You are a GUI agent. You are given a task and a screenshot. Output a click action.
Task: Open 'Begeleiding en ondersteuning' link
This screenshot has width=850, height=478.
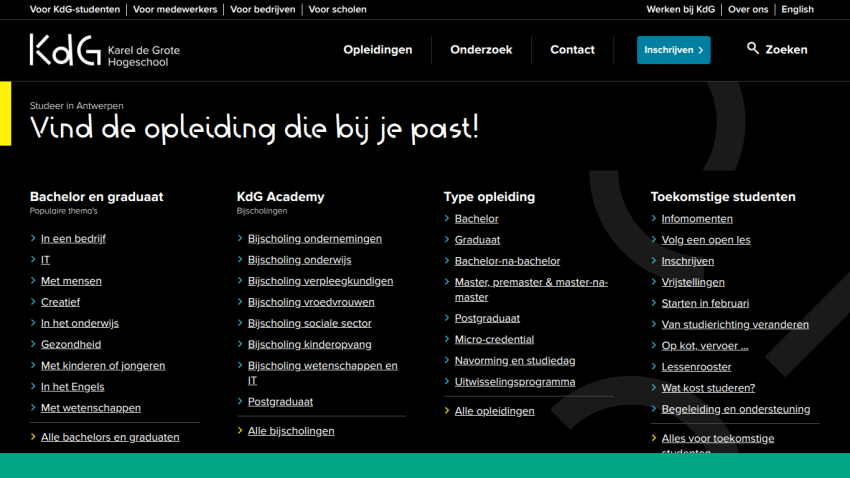point(736,409)
